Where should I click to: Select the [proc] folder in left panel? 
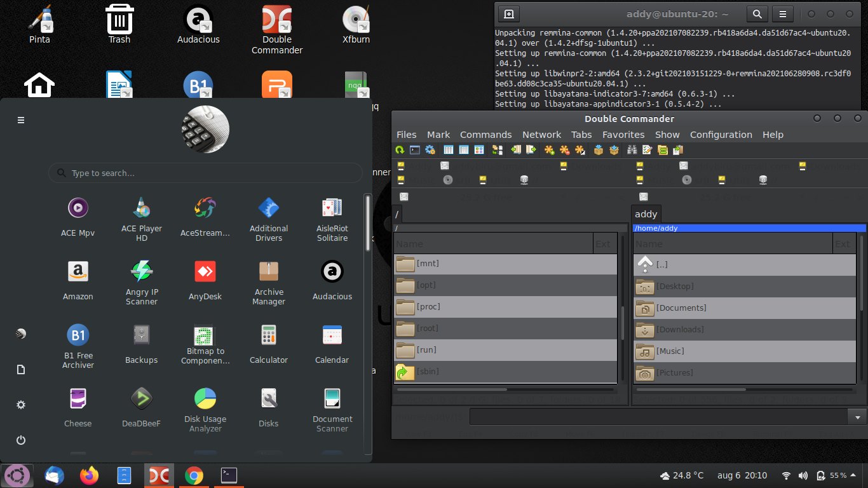[x=505, y=307]
